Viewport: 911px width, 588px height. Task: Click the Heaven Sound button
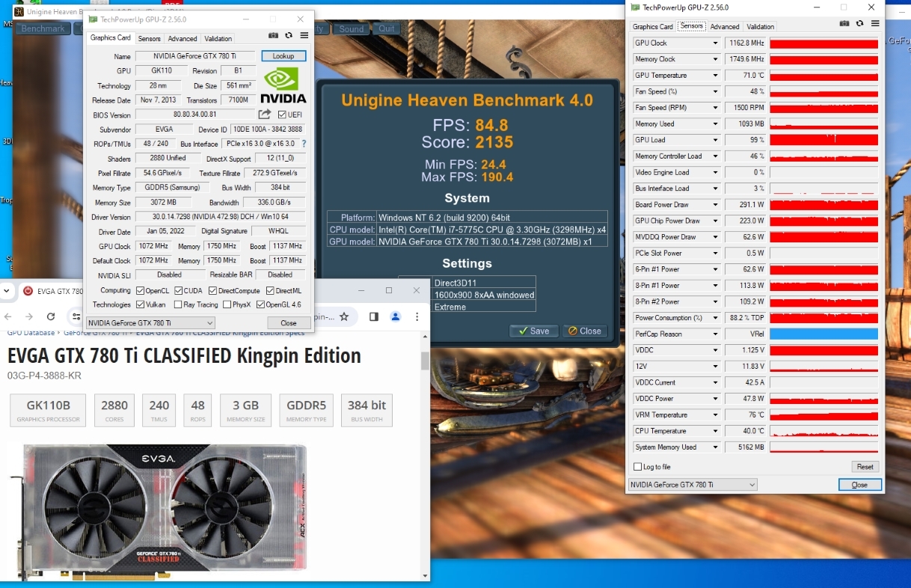(x=351, y=29)
